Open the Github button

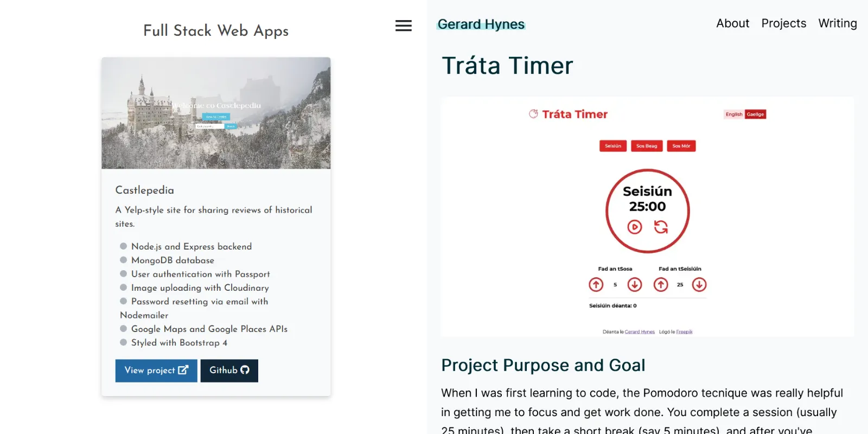tap(229, 371)
